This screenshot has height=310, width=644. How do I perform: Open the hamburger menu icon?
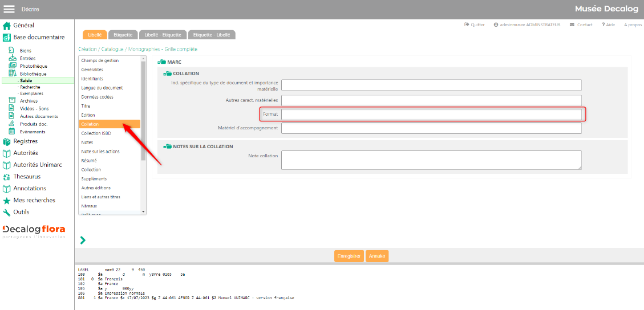(9, 9)
